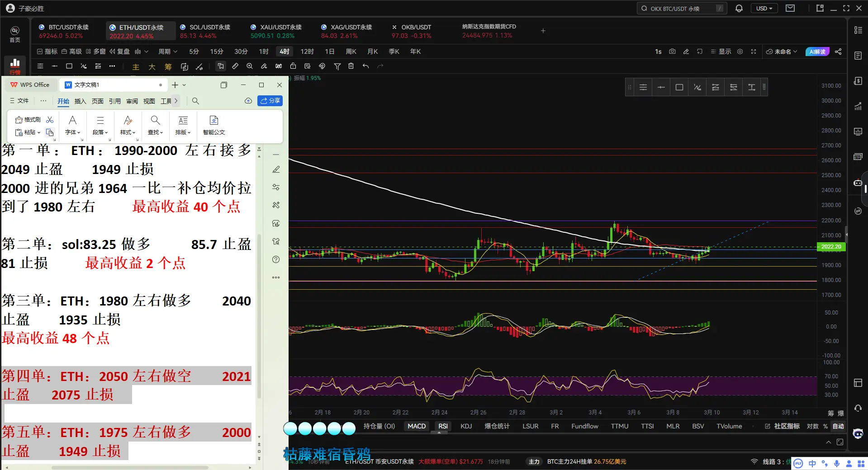This screenshot has width=868, height=470.
Task: Click the share icon beside AI解读
Action: tap(838, 52)
